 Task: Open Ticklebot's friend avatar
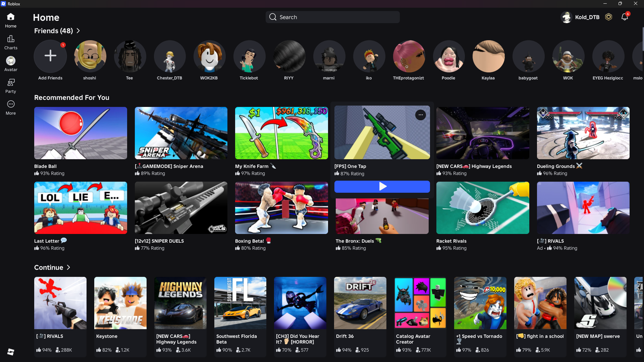[x=249, y=56]
